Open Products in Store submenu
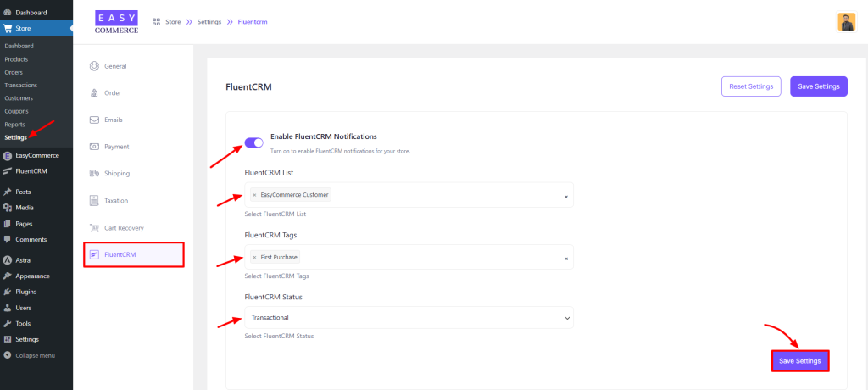 [x=16, y=59]
